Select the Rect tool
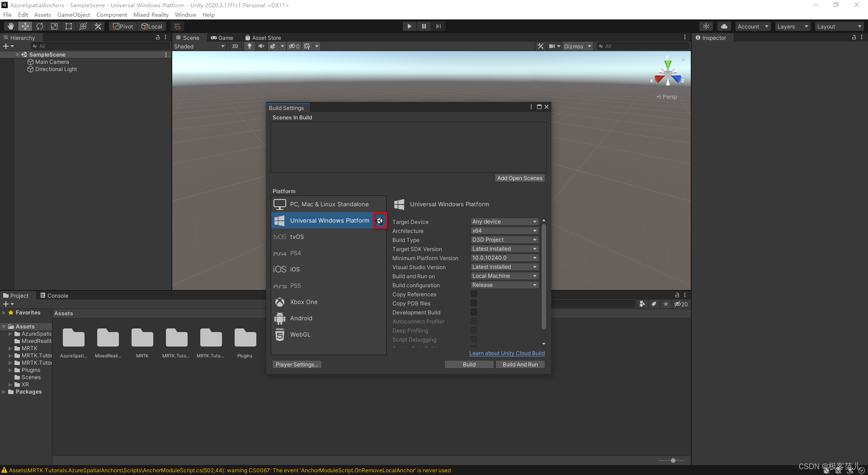Viewport: 868px width, 475px height. tap(69, 26)
